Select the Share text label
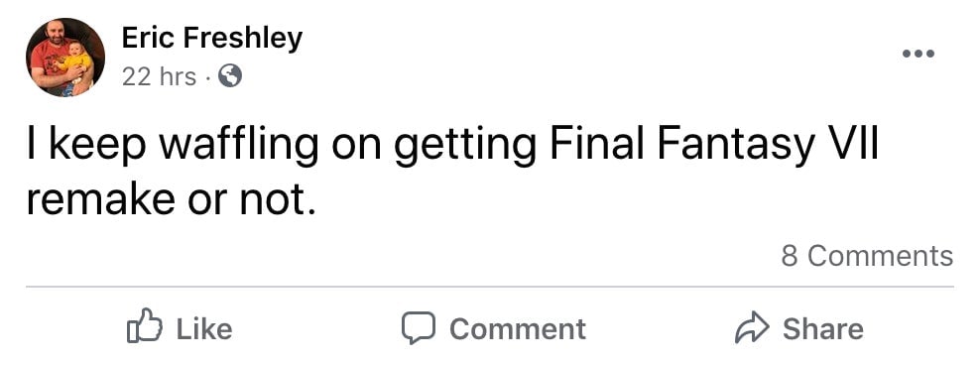 pyautogui.click(x=823, y=328)
